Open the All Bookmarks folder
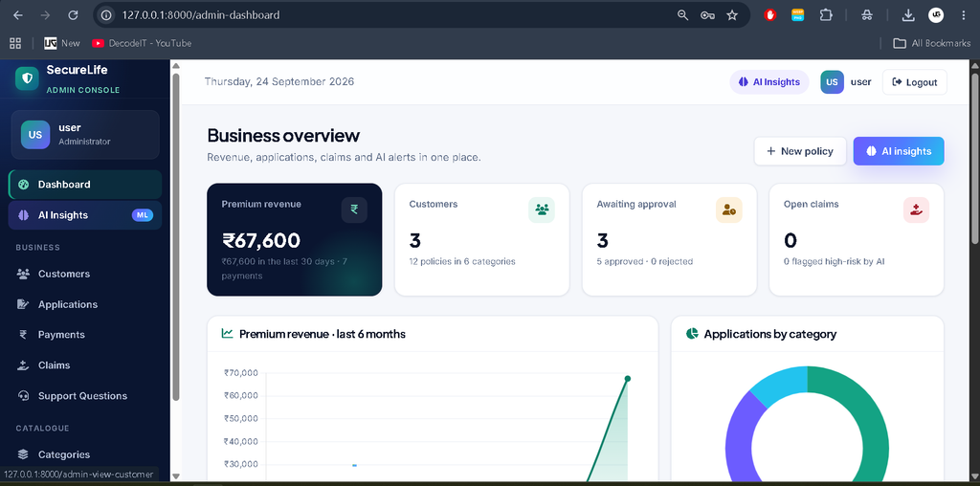Screen dimensions: 980x486 tap(932, 43)
